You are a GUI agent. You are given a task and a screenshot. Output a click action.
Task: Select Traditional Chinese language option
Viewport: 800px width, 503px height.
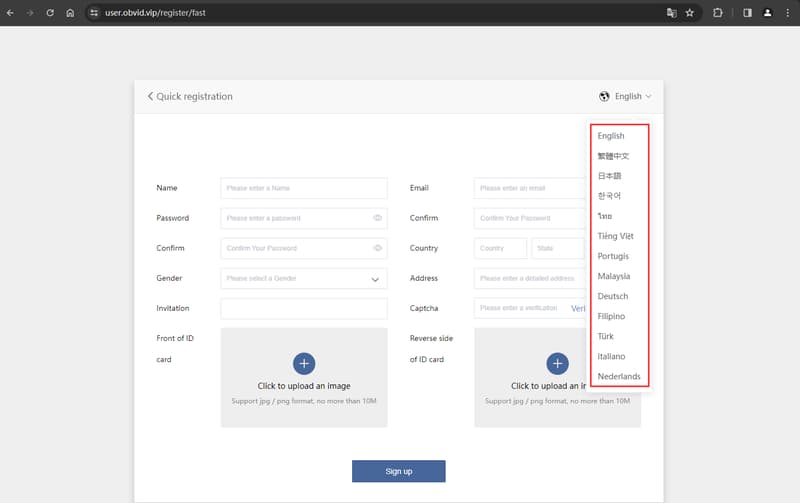click(613, 156)
